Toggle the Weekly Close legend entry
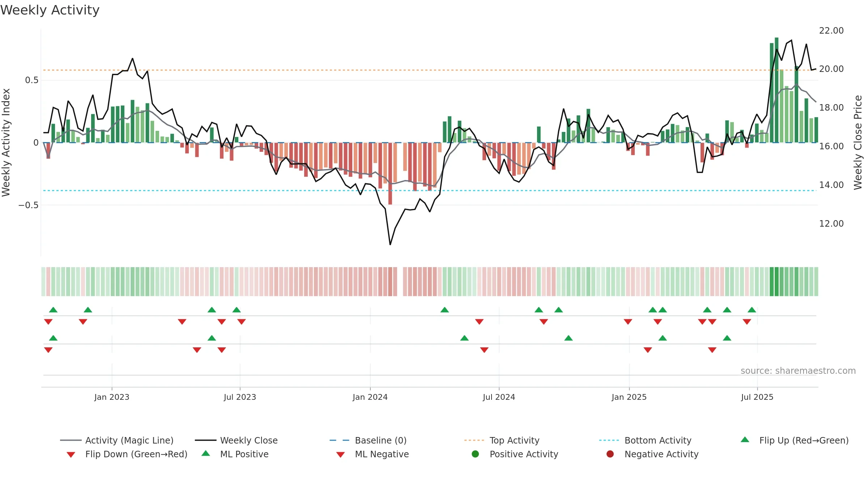This screenshot has width=868, height=488. click(x=236, y=440)
